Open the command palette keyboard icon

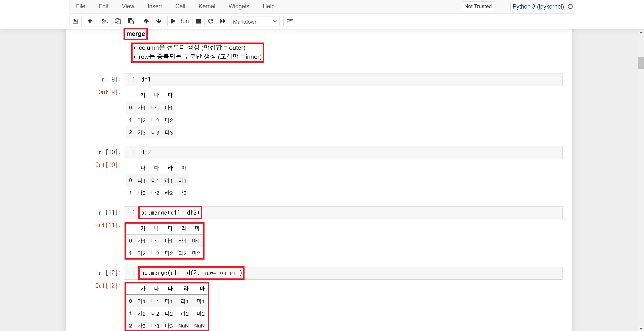click(x=290, y=21)
